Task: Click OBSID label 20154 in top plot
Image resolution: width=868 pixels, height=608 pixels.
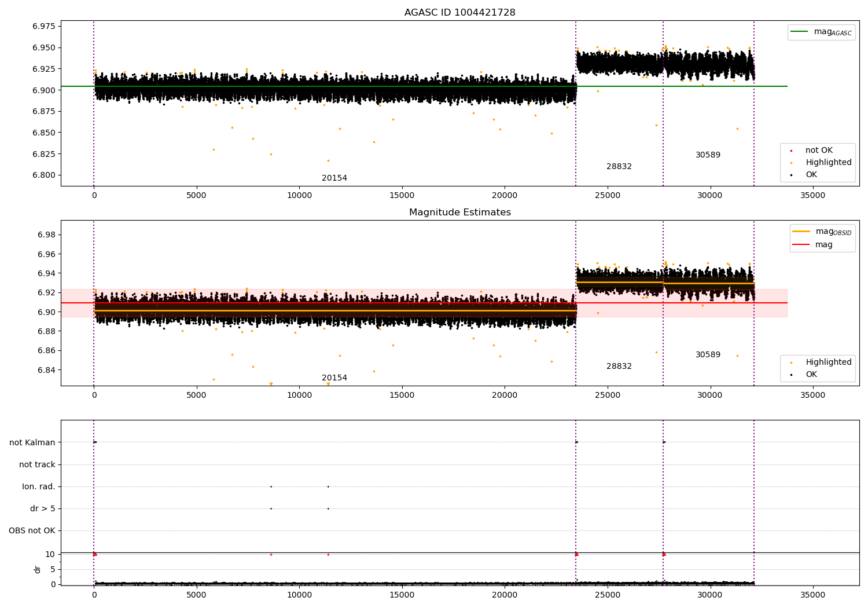Action: 334,178
